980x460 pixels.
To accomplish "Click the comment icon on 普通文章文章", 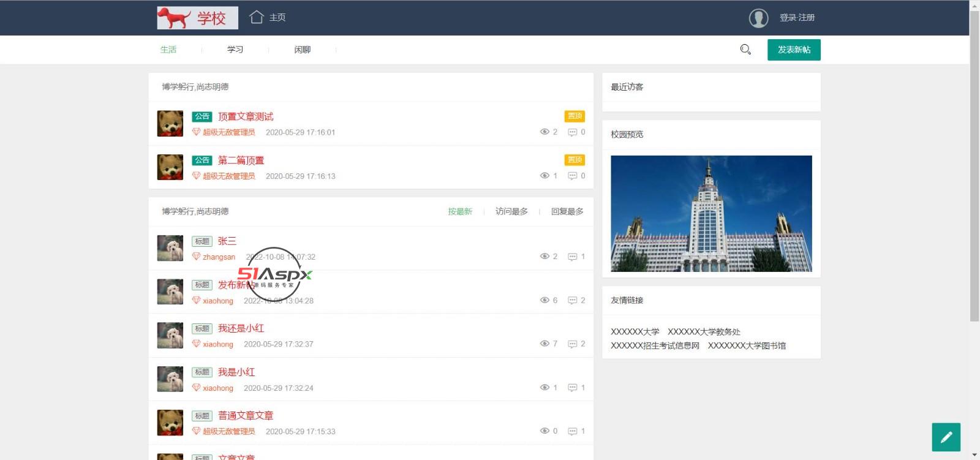I will 573,431.
